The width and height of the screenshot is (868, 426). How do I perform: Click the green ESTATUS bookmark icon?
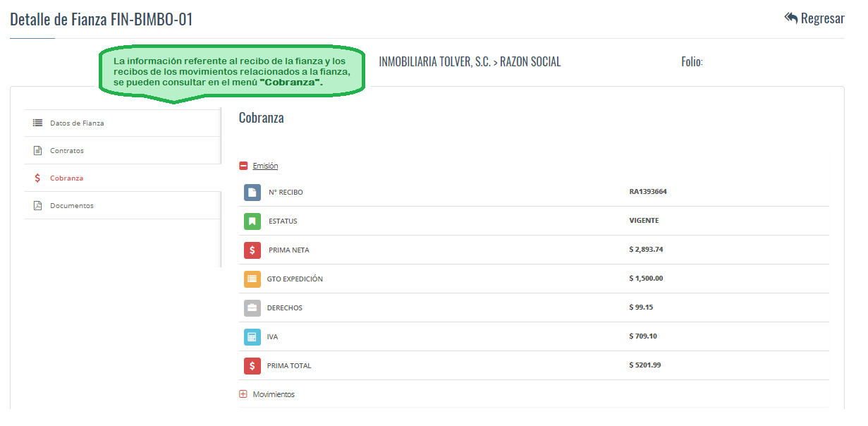click(x=252, y=221)
